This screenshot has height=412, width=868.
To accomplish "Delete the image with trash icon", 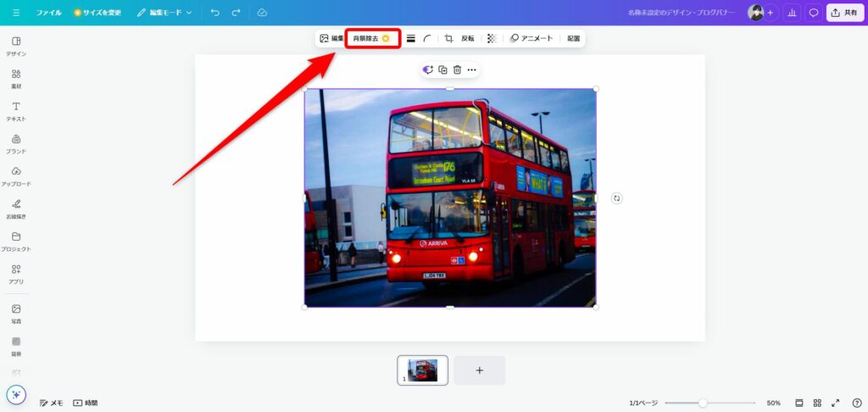I will (x=457, y=70).
